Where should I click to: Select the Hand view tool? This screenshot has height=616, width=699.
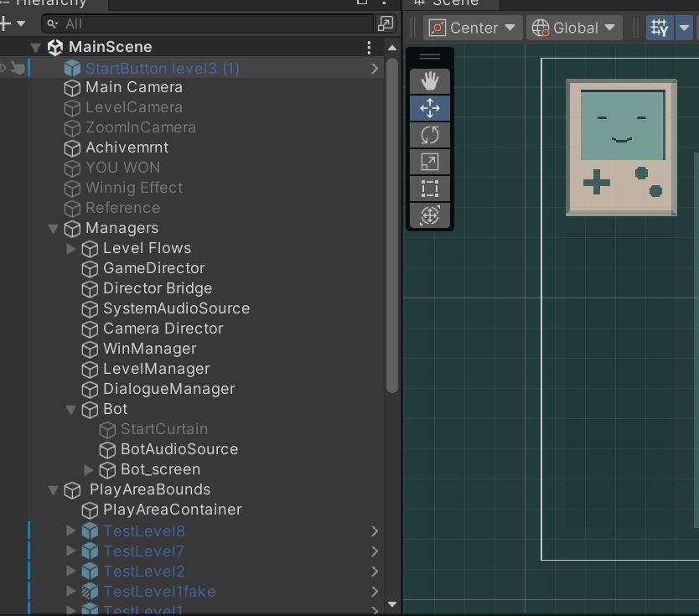click(430, 81)
